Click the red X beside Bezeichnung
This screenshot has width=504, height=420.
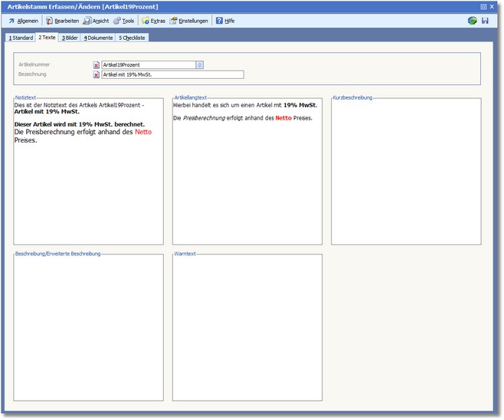96,75
